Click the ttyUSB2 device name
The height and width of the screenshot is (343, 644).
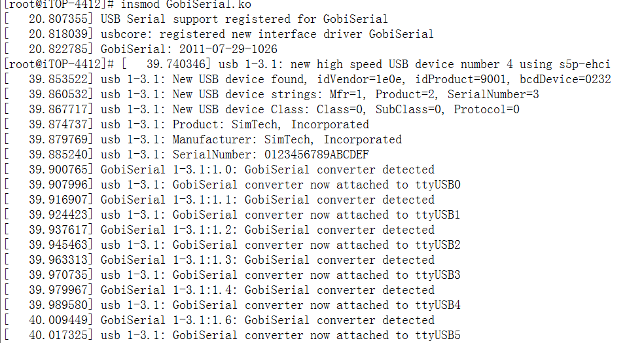438,245
